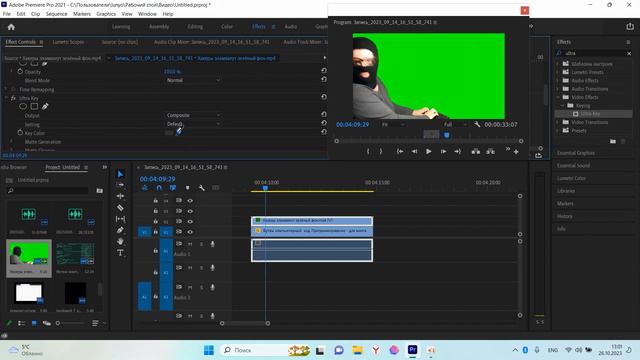This screenshot has height=360, width=640.
Task: Open Lumetri Color panel
Action: [x=571, y=178]
